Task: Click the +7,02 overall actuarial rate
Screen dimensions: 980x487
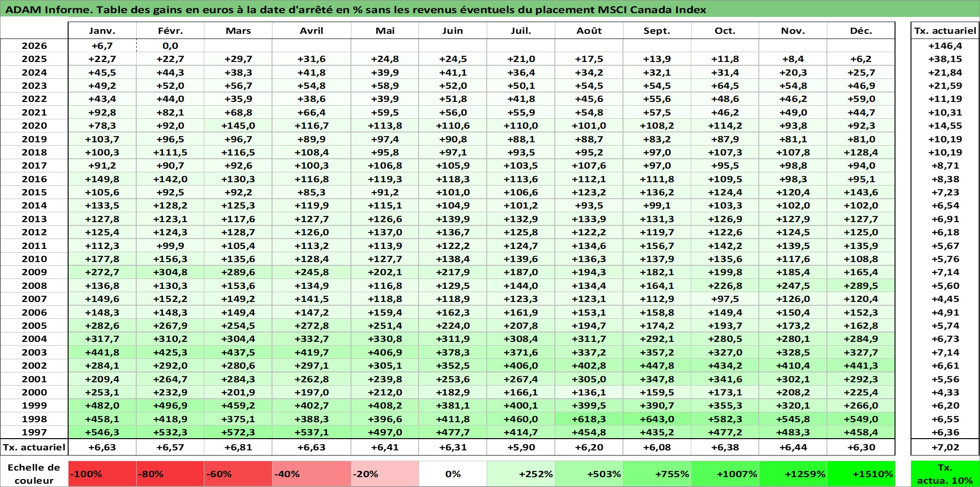Action: point(945,447)
